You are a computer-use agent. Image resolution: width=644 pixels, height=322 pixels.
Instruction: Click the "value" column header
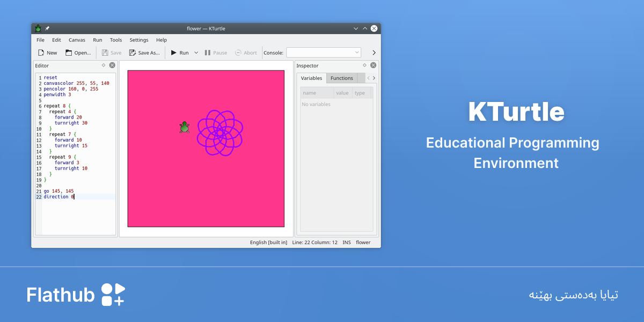(342, 93)
